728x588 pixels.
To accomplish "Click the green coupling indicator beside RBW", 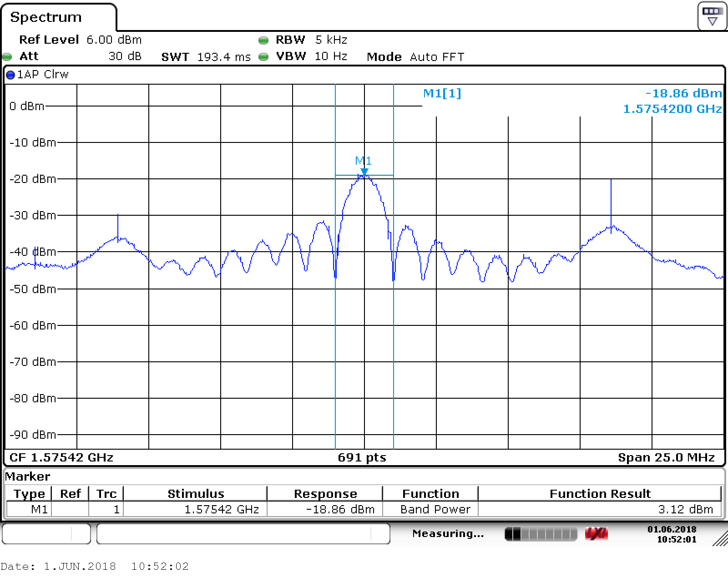I will 263,41.
